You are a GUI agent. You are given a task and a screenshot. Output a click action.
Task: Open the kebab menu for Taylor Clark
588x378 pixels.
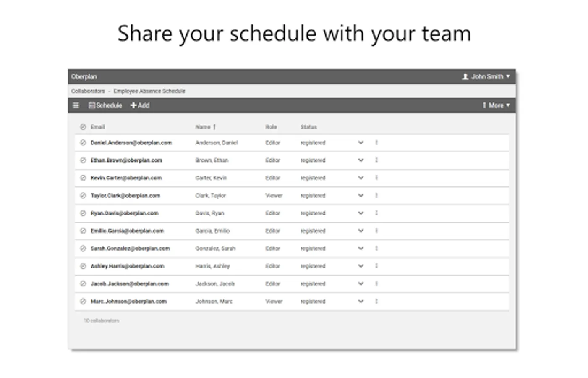pos(376,196)
